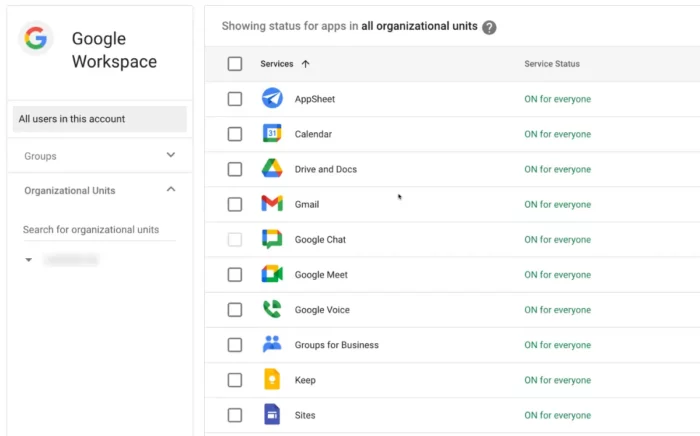700x436 pixels.
Task: Tick the Google Voice checkbox
Action: click(235, 310)
